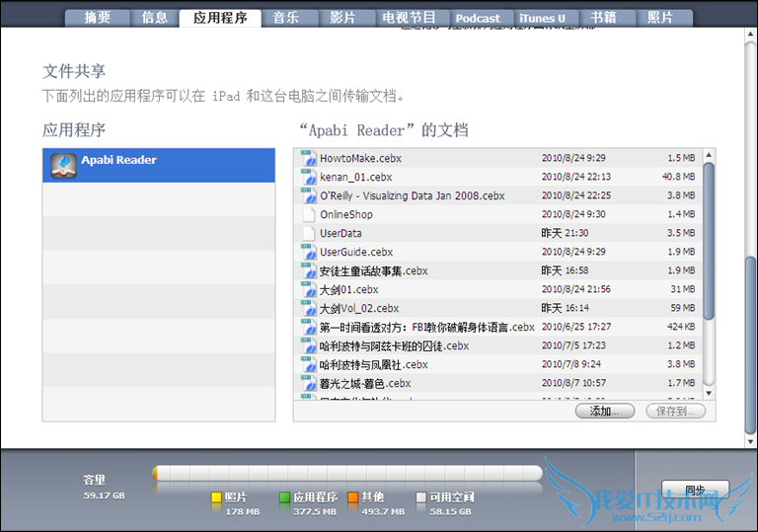The width and height of the screenshot is (758, 532).
Task: Select the HowtoMake.cebx file name
Action: 360,159
